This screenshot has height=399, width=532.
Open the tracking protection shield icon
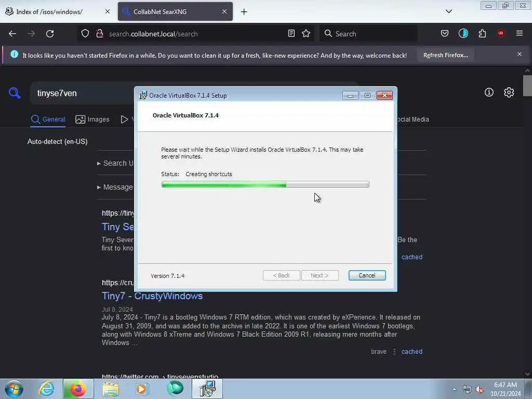pyautogui.click(x=85, y=34)
